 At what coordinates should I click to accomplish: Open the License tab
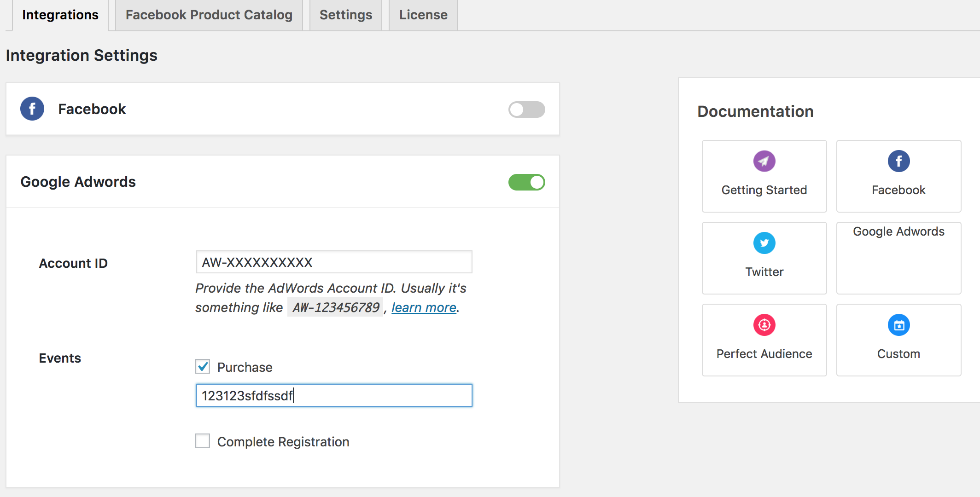click(423, 15)
